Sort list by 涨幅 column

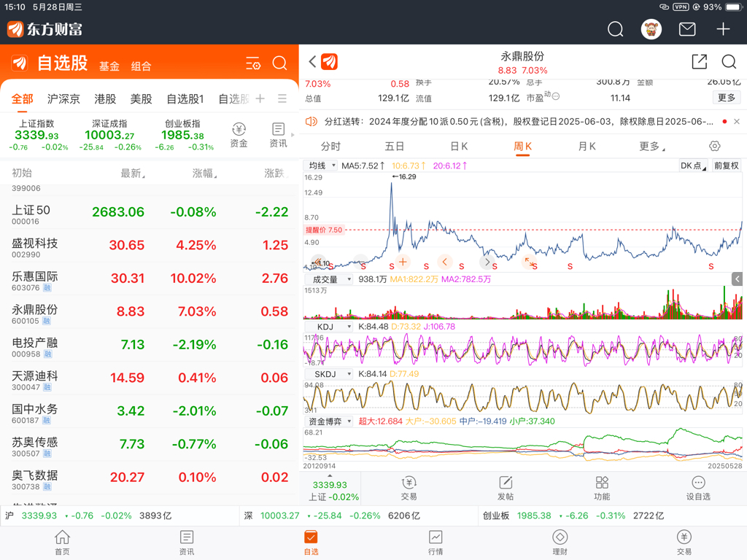(204, 174)
